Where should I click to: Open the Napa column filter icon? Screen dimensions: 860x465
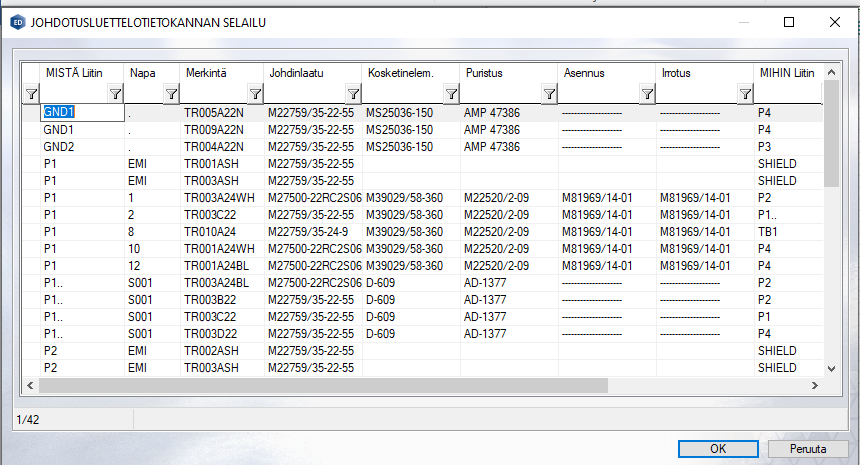(171, 94)
